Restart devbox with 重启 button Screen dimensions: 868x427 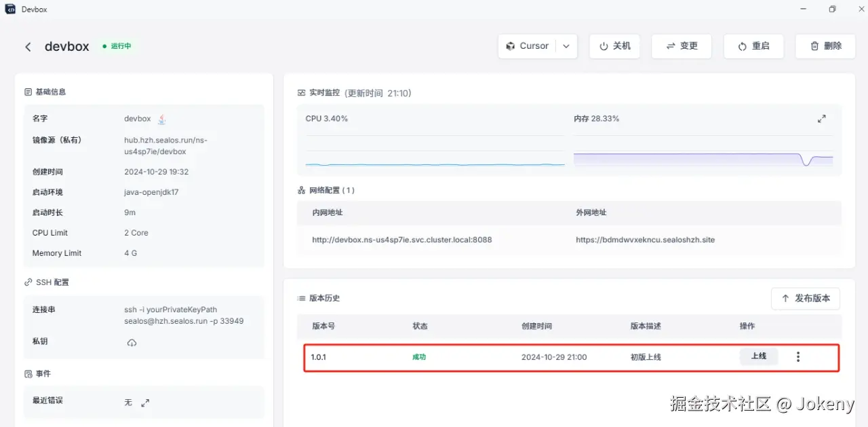tap(753, 46)
